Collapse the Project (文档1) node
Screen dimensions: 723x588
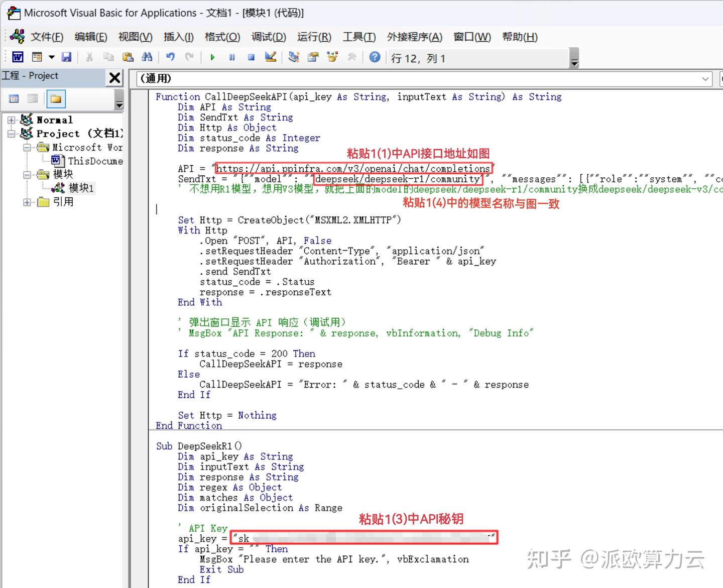coord(12,134)
